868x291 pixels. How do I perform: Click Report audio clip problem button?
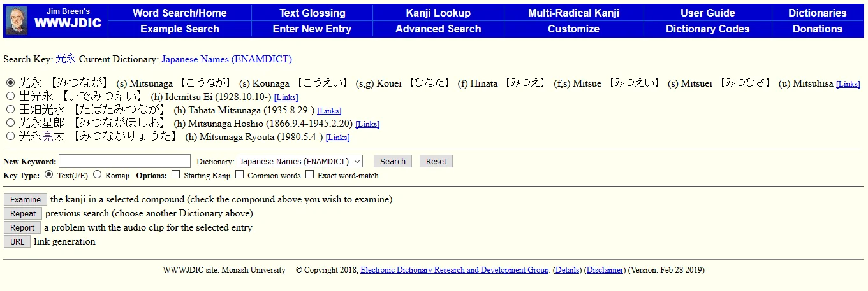pyautogui.click(x=22, y=227)
